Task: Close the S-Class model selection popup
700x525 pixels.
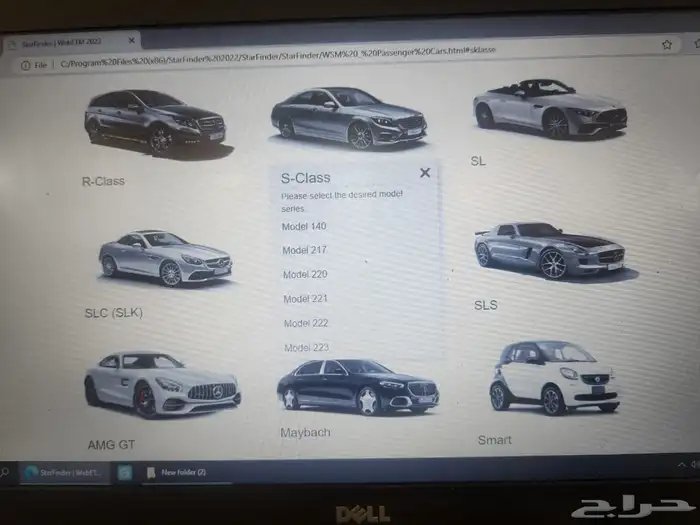Action: tap(425, 173)
